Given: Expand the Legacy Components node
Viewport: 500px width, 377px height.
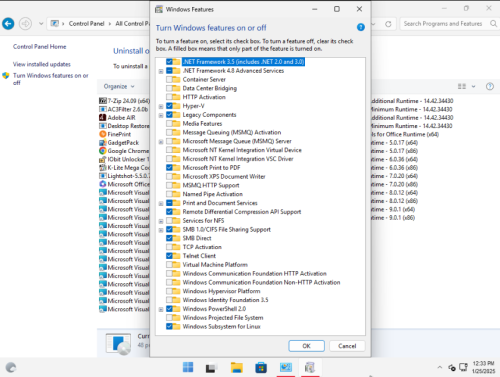Looking at the screenshot, I should (x=161, y=115).
